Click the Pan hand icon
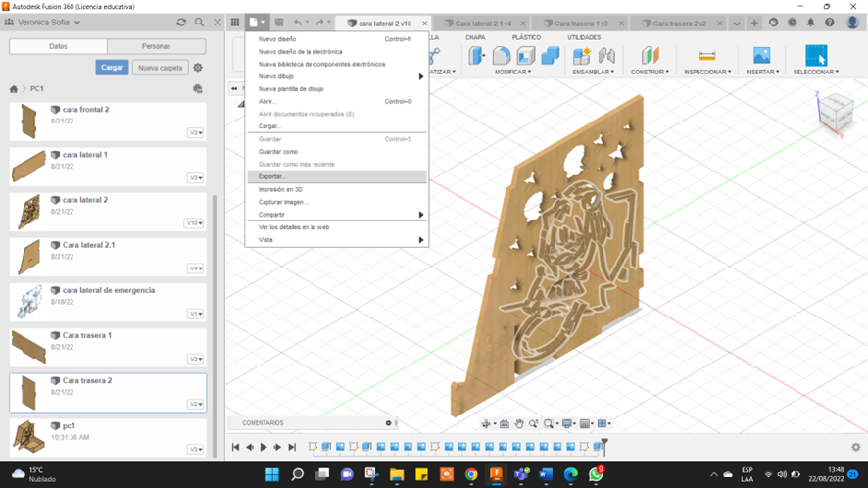Viewport: 868px width, 488px height. point(519,423)
